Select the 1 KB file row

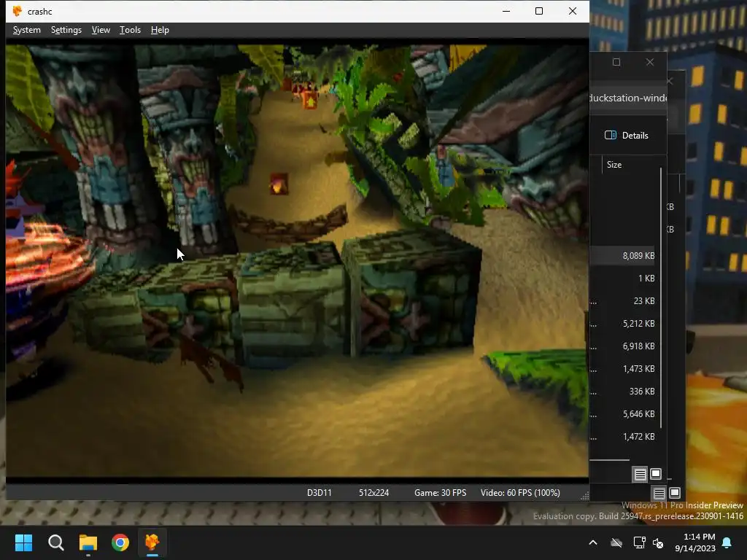tap(624, 278)
